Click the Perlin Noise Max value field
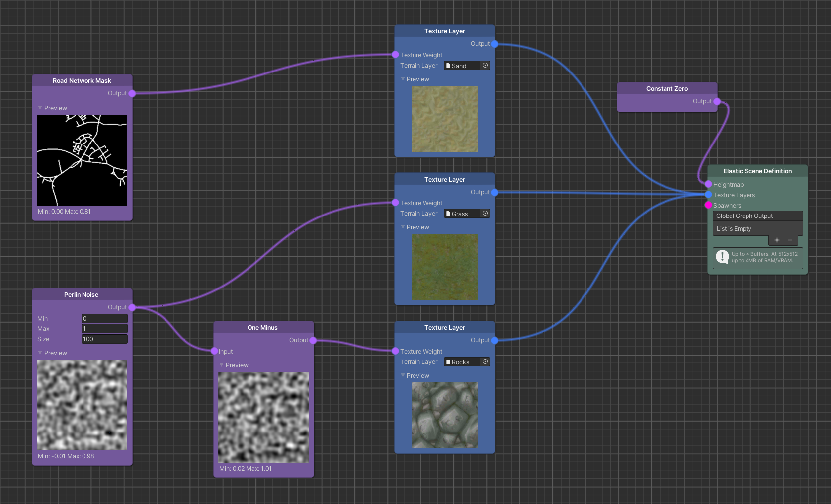The height and width of the screenshot is (504, 831). pyautogui.click(x=104, y=329)
